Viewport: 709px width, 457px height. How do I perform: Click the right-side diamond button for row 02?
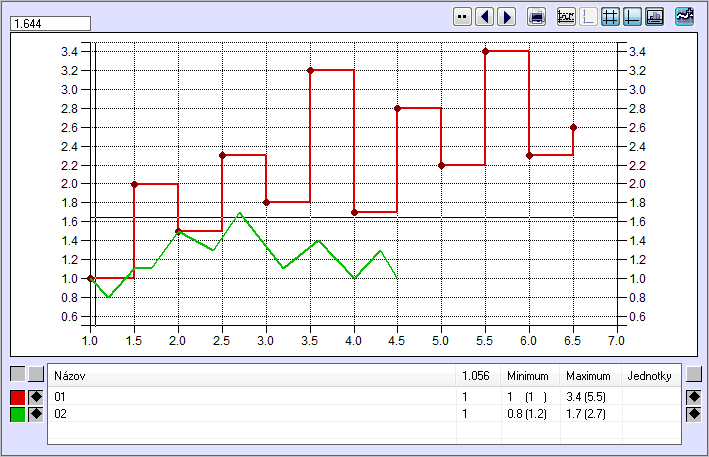click(x=694, y=413)
